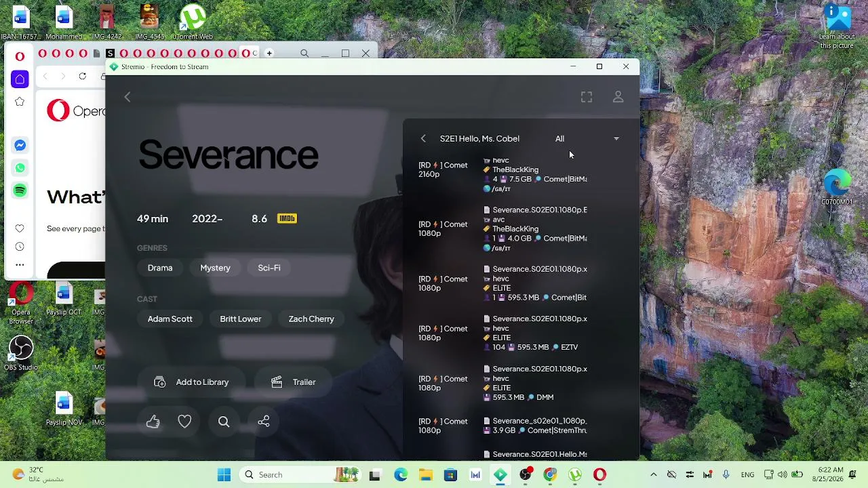The height and width of the screenshot is (488, 868).
Task: Go back using Stremio's top-left back arrow
Action: 127,97
